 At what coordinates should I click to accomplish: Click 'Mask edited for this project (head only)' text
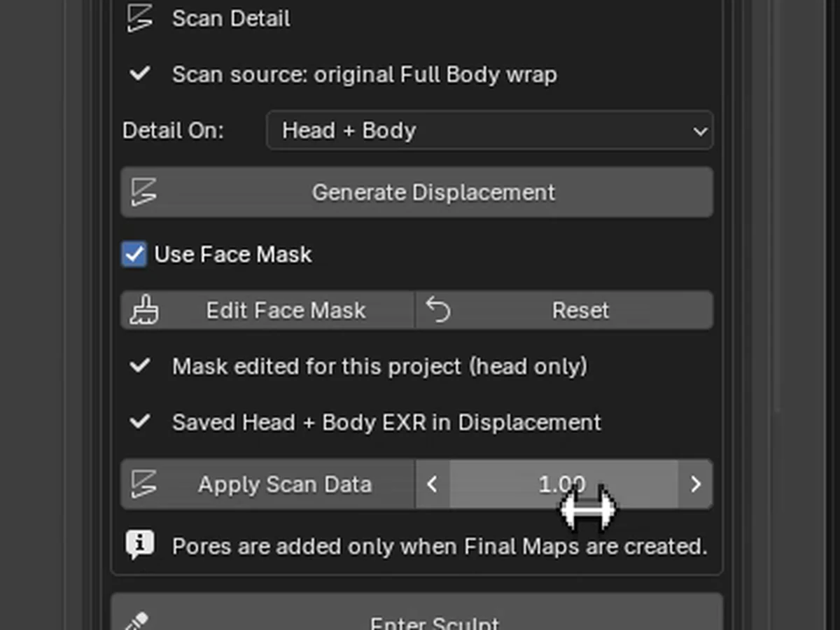(x=380, y=366)
